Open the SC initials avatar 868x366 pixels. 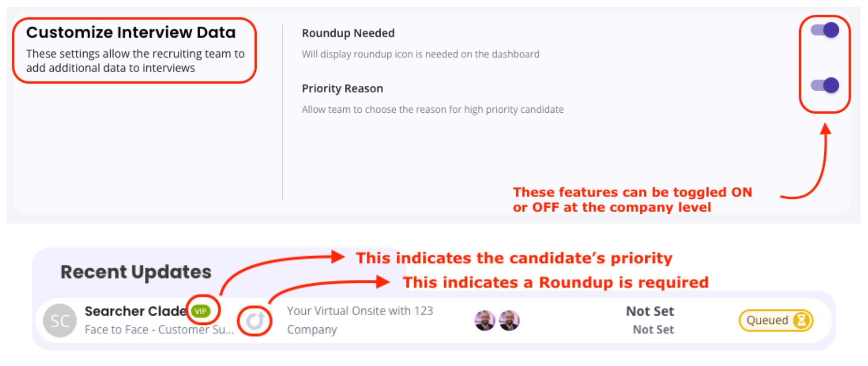60,321
